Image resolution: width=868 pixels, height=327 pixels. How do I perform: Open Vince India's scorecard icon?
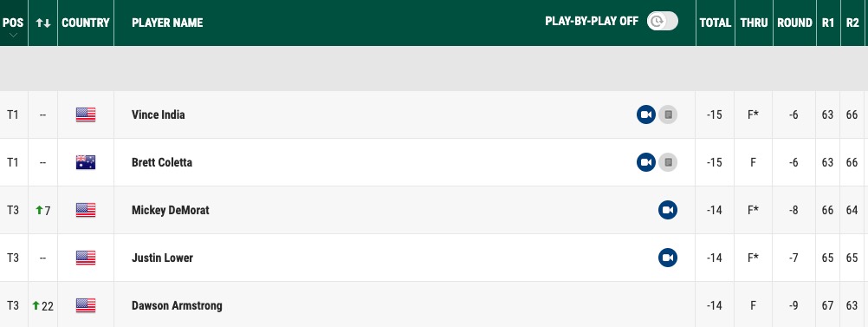tap(668, 114)
